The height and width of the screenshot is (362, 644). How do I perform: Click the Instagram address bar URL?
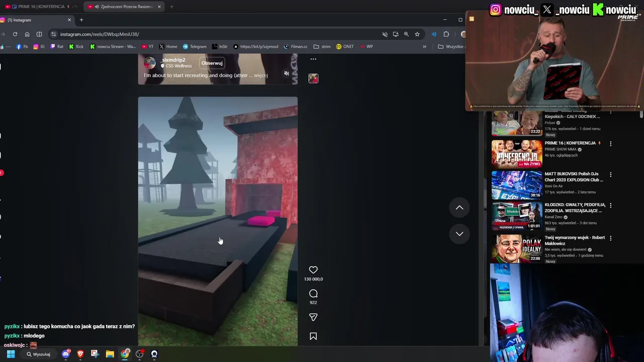pos(100,34)
